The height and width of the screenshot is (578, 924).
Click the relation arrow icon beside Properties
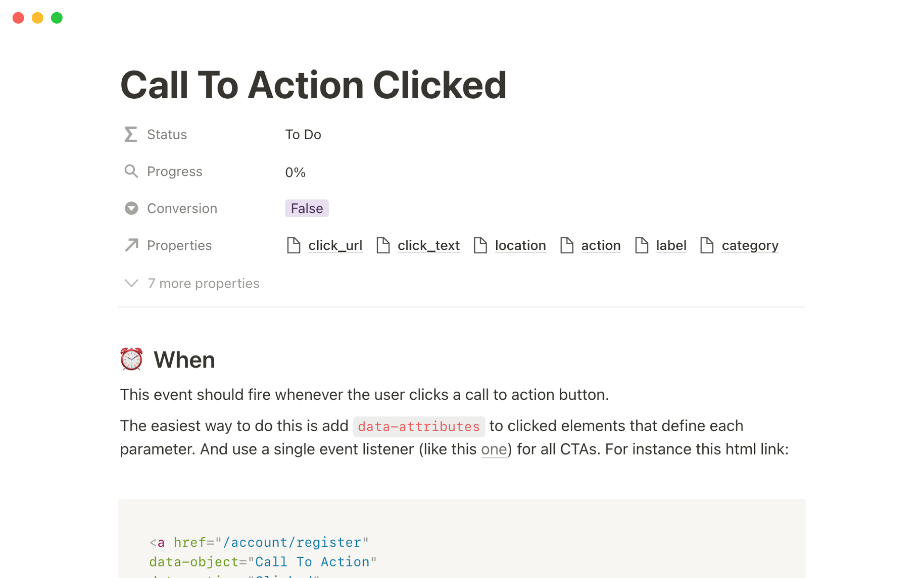tap(131, 245)
